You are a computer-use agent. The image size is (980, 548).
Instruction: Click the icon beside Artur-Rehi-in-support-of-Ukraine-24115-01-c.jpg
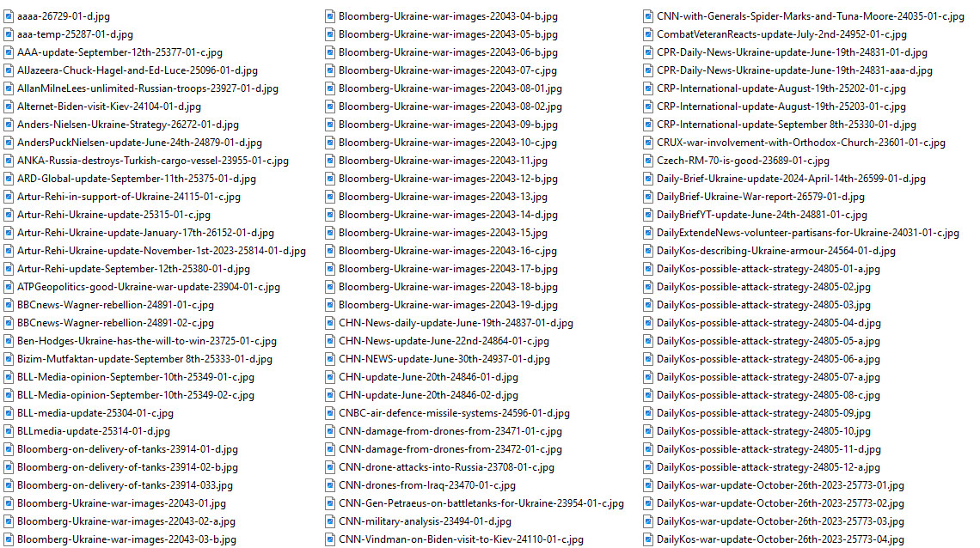(x=9, y=197)
